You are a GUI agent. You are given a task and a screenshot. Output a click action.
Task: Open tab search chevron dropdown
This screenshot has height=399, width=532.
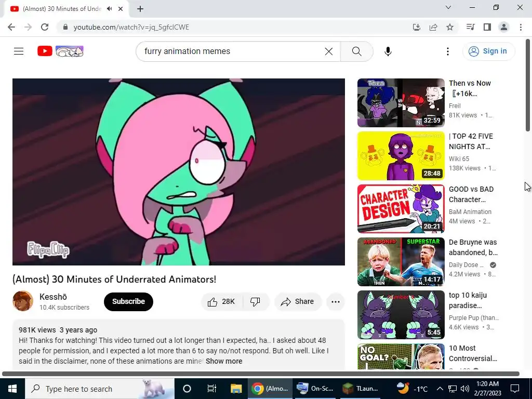(448, 7)
